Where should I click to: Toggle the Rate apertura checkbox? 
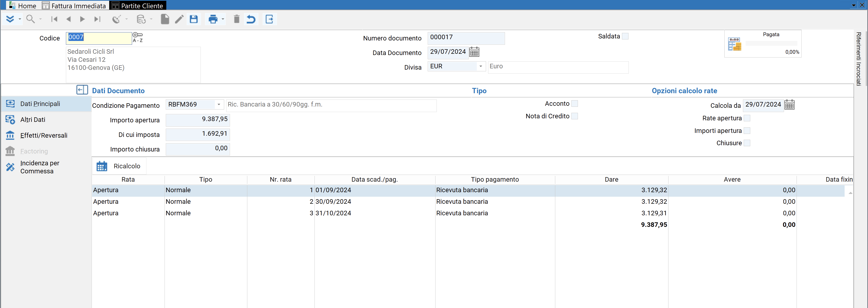(747, 118)
